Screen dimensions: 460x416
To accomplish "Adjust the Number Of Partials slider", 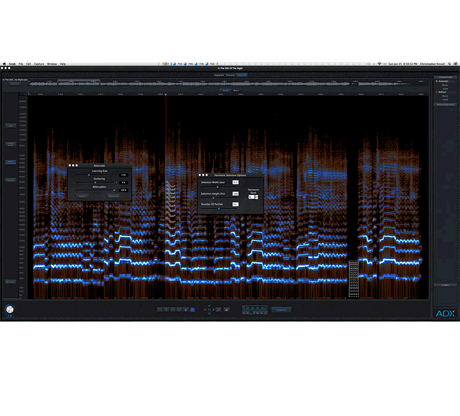I will pyautogui.click(x=219, y=208).
